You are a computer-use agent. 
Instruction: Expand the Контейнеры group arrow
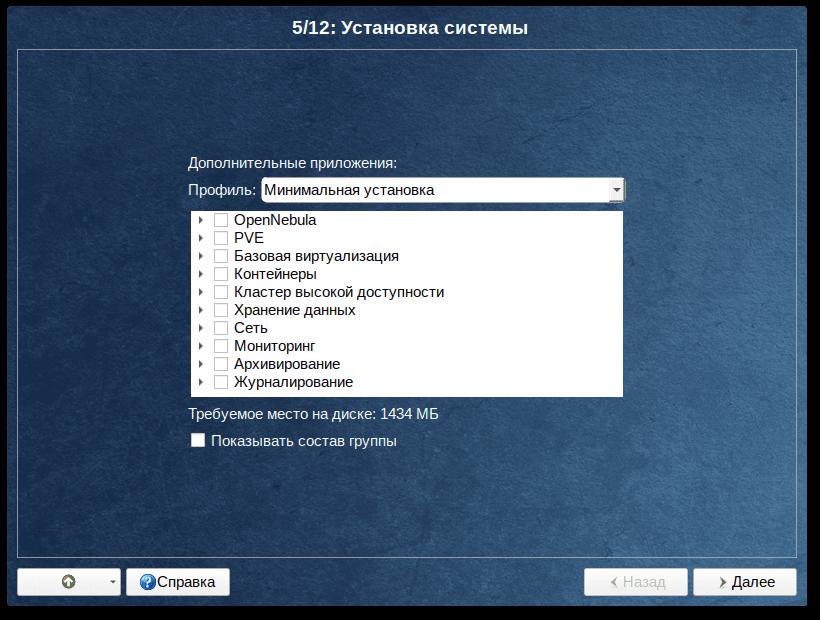pos(201,274)
